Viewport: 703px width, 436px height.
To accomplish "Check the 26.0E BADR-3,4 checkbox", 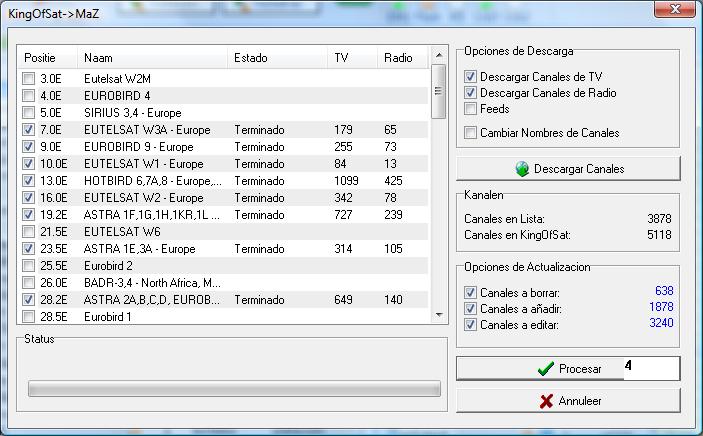I will click(x=28, y=283).
